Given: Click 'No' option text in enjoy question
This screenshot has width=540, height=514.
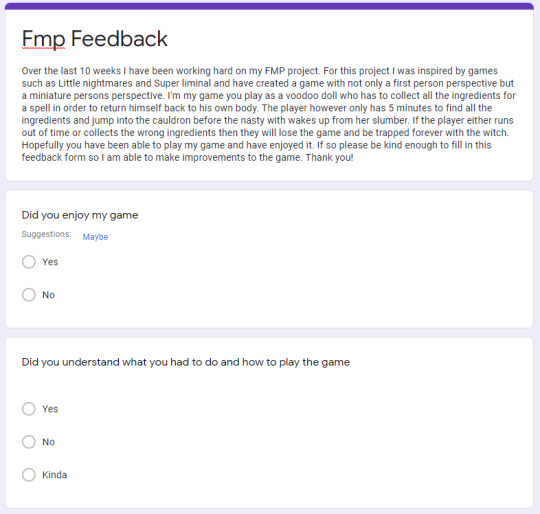Looking at the screenshot, I should [49, 295].
